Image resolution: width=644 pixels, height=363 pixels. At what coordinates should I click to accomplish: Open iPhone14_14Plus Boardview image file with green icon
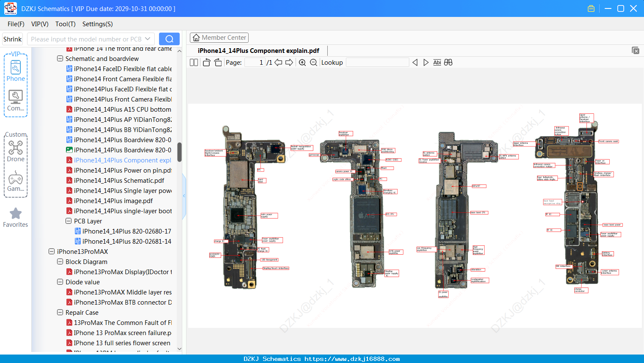click(69, 150)
